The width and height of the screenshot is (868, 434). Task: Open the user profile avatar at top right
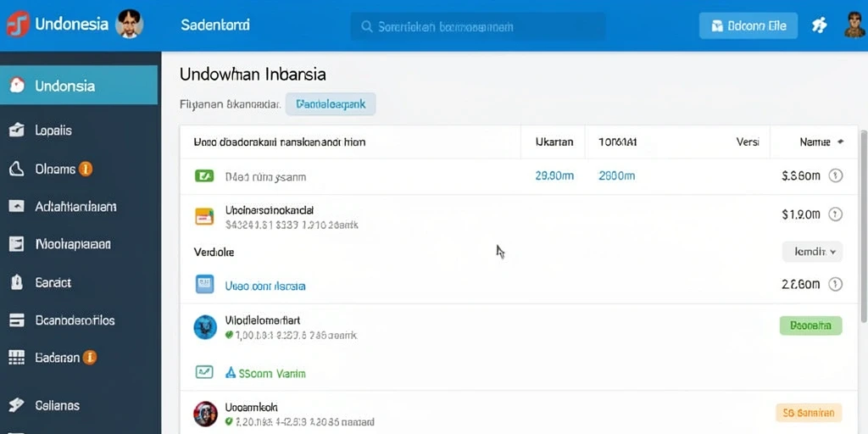854,25
